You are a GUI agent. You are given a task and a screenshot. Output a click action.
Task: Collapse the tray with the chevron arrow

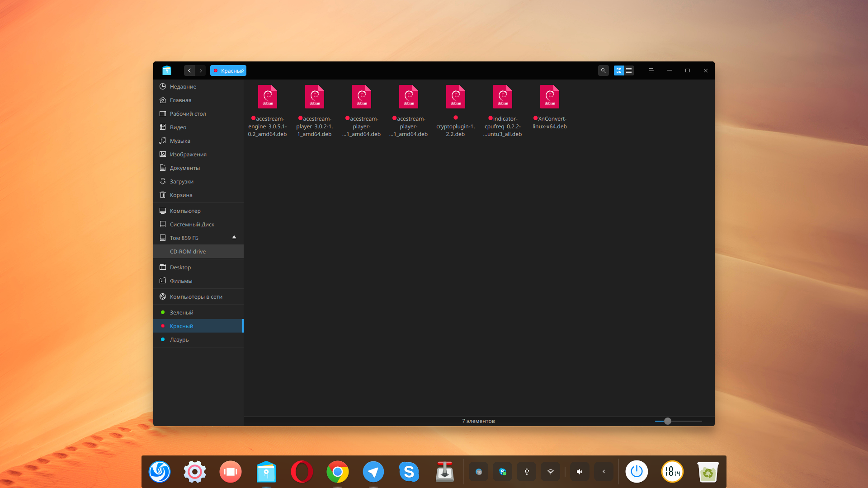604,471
